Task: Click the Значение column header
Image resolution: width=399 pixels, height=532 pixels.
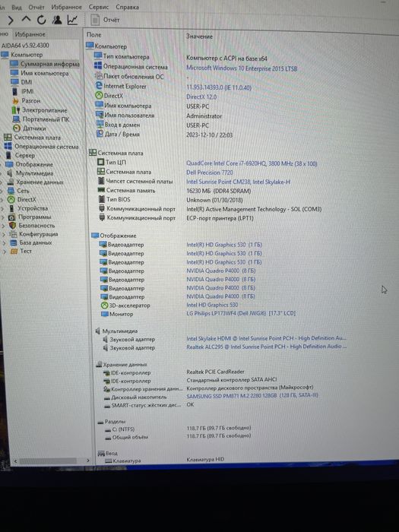Action: pyautogui.click(x=199, y=36)
